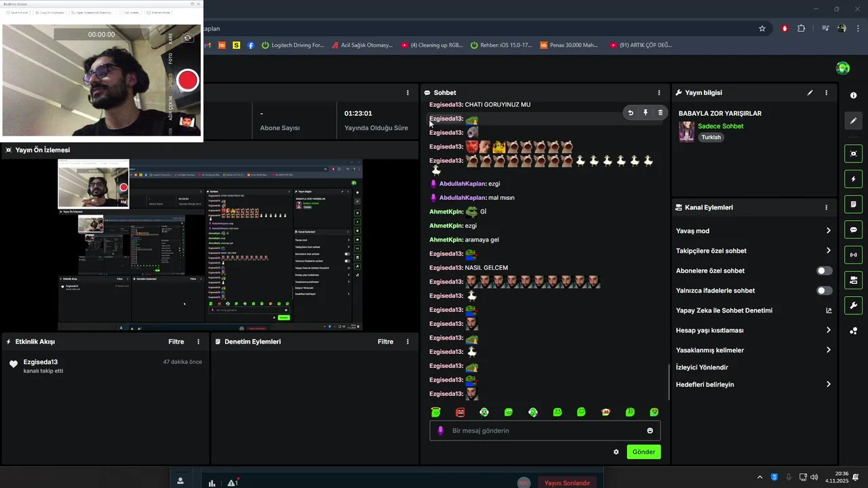The image size is (868, 488).
Task: Insert the red angry emote from quick emotes
Action: tap(460, 412)
